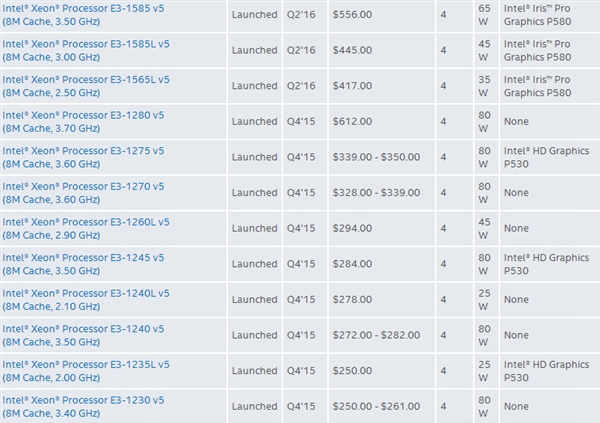Open the Xeon Processor E3-1245 v5 link
The width and height of the screenshot is (600, 423).
pyautogui.click(x=83, y=264)
